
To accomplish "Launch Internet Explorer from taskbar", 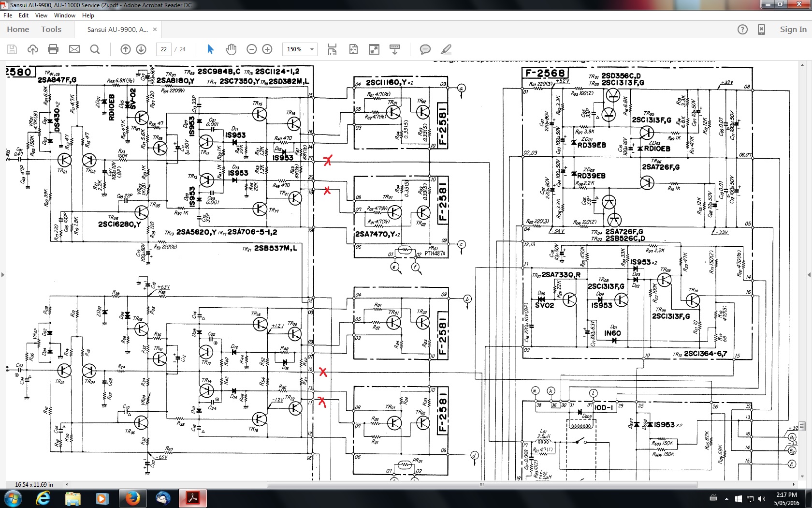I will coord(43,498).
